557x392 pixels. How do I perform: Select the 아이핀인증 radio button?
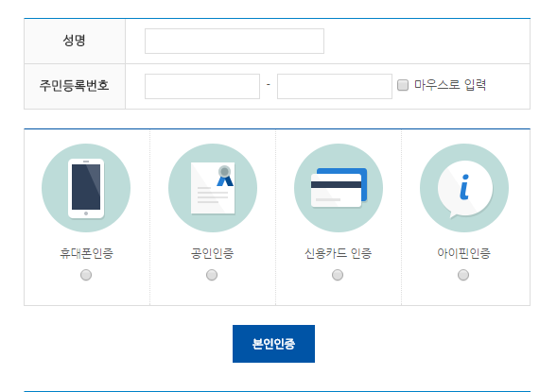pos(463,275)
